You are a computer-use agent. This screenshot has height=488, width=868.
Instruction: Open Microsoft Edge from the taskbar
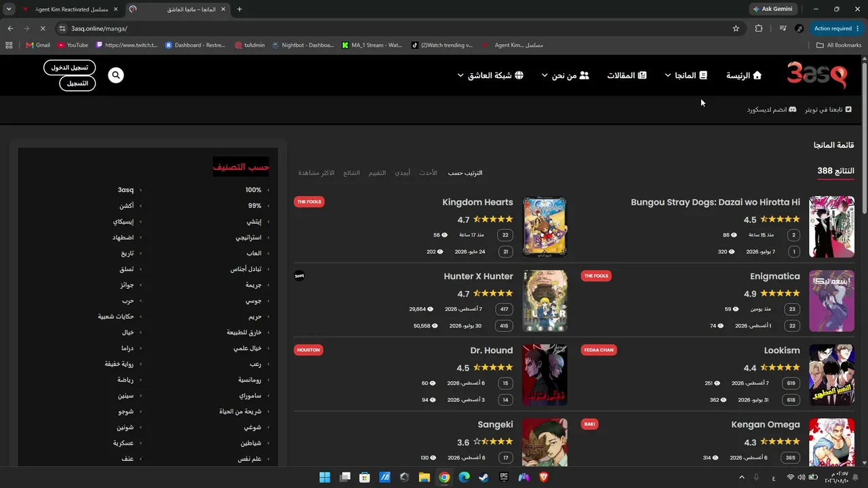464,477
